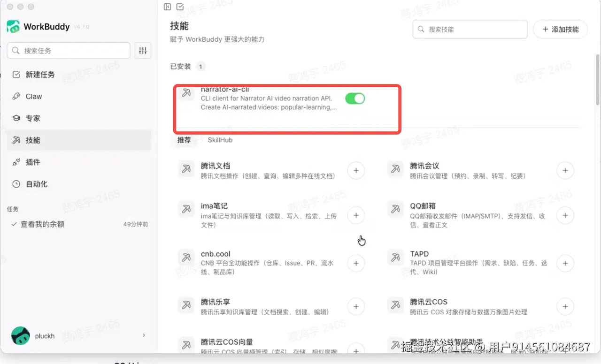Open the 自动化 section
Image resolution: width=601 pixels, height=364 pixels.
tap(79, 184)
